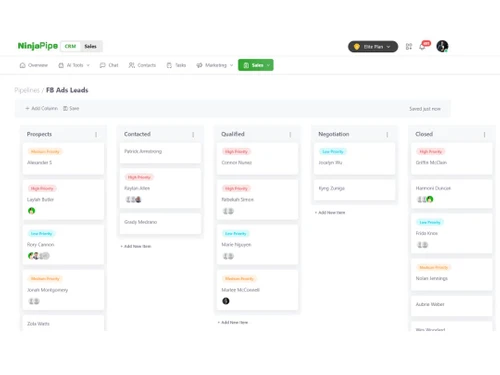Click the Closed column title
500x375 pixels.
click(x=424, y=134)
